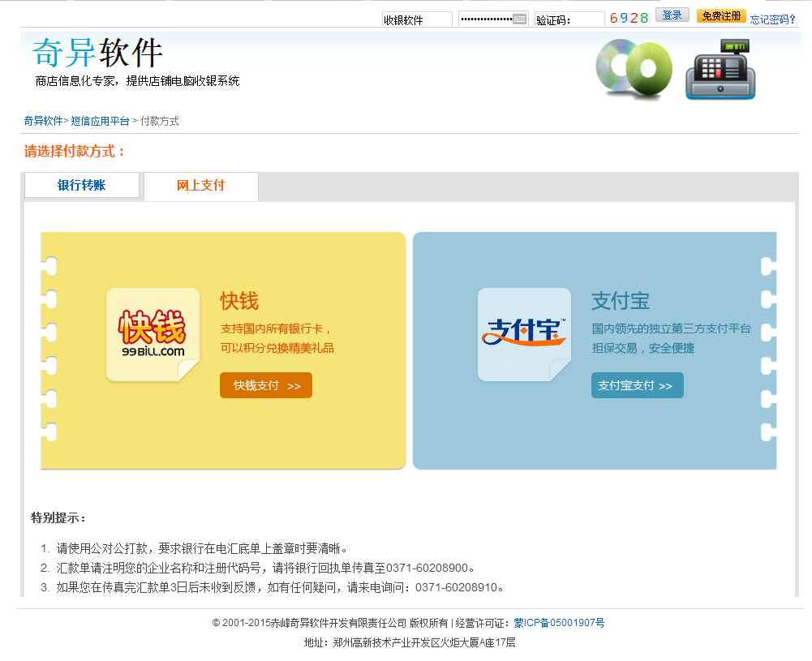The width and height of the screenshot is (812, 661).
Task: Click the CD discs icon in header
Action: pos(634,68)
